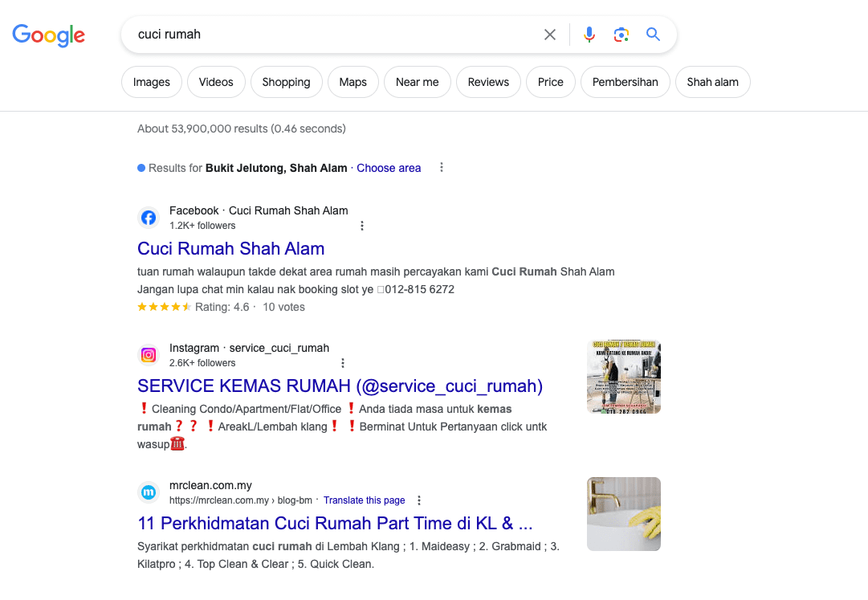Click 'Instagram · service_cuci_rumah' source text

(x=249, y=348)
